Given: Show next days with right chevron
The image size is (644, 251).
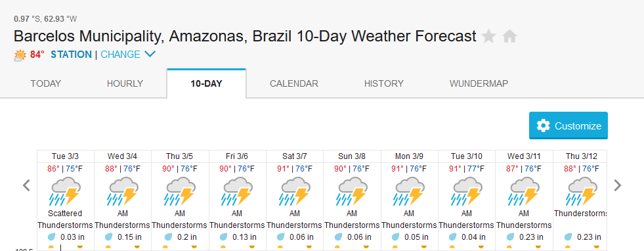Looking at the screenshot, I should [x=617, y=185].
